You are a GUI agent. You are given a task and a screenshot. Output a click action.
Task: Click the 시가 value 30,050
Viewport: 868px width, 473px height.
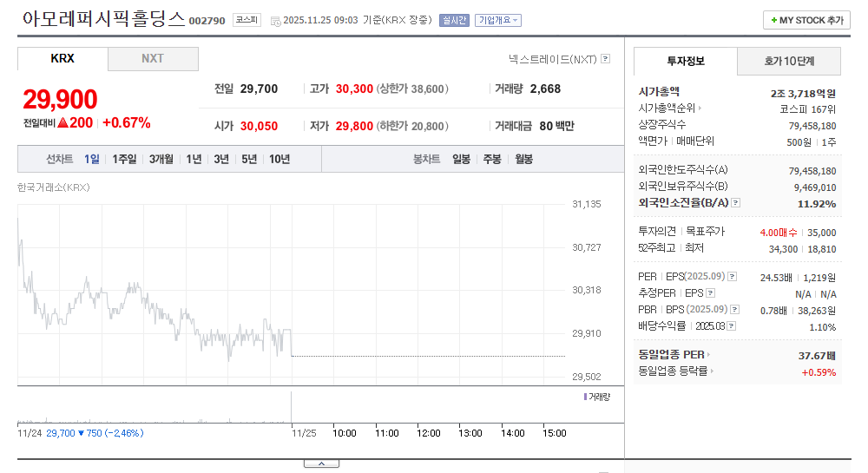[259, 126]
